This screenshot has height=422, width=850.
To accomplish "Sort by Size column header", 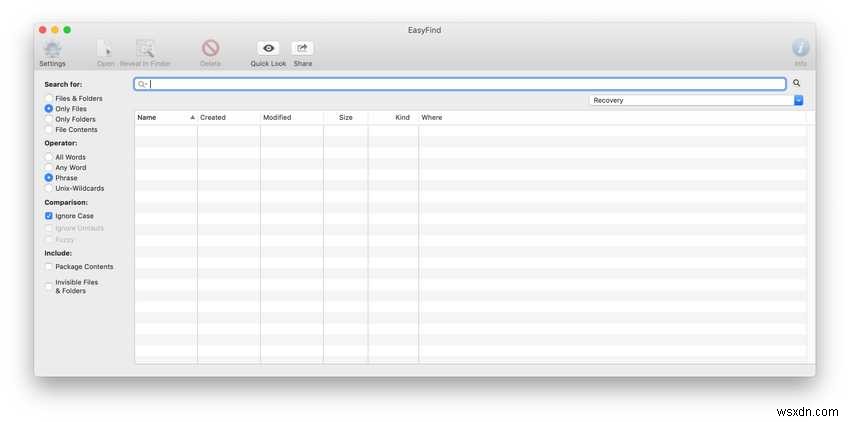I will pos(346,117).
